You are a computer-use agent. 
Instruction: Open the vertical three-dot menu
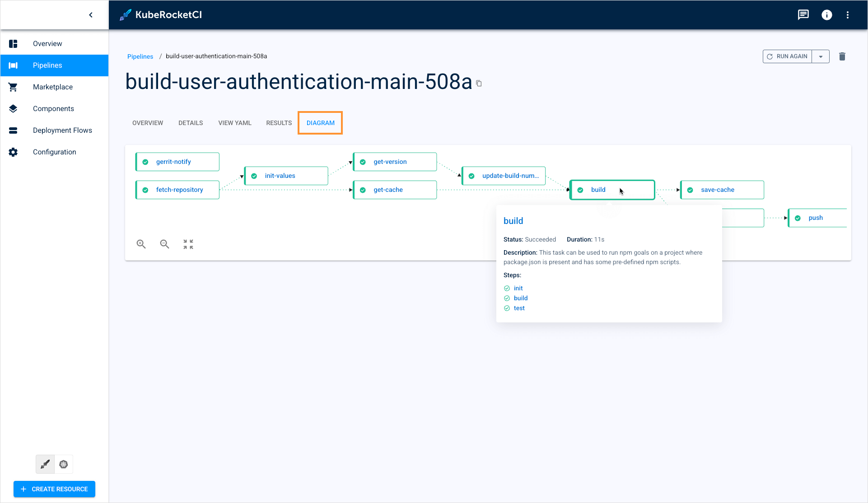(848, 15)
